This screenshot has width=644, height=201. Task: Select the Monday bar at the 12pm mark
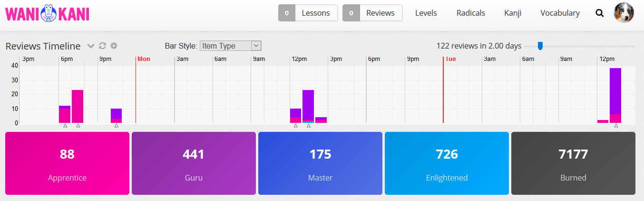click(x=295, y=116)
